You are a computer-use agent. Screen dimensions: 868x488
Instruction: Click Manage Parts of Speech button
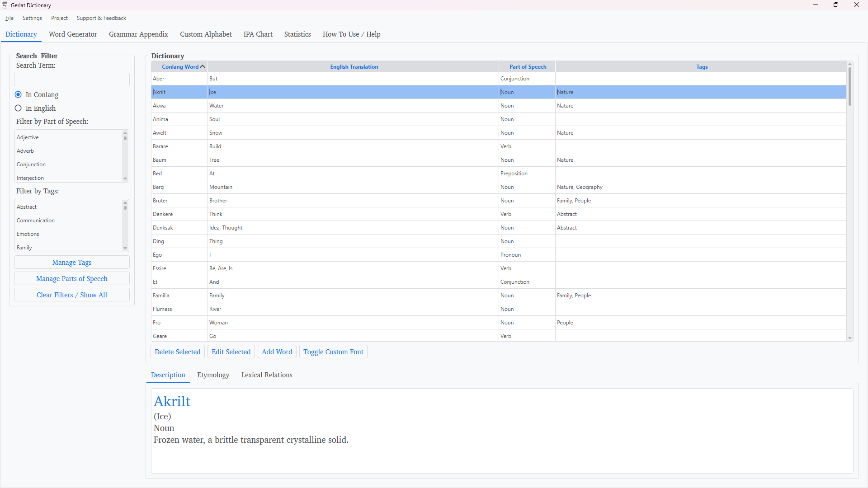coord(72,279)
